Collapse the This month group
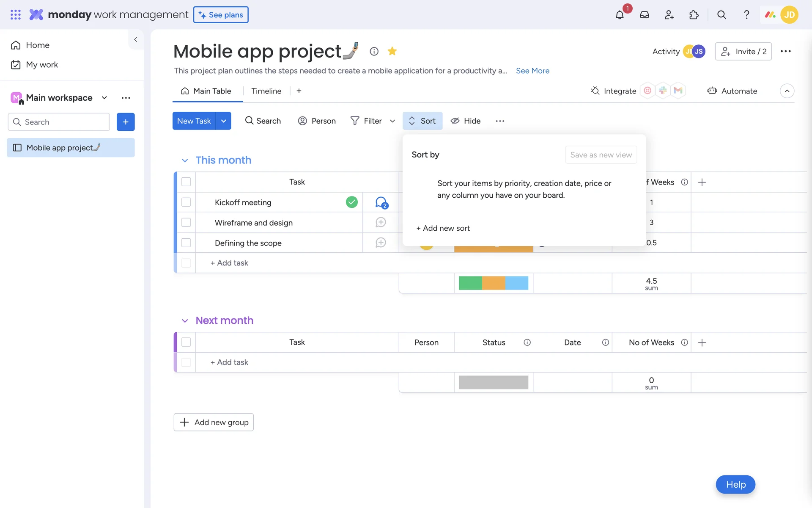 click(x=185, y=160)
